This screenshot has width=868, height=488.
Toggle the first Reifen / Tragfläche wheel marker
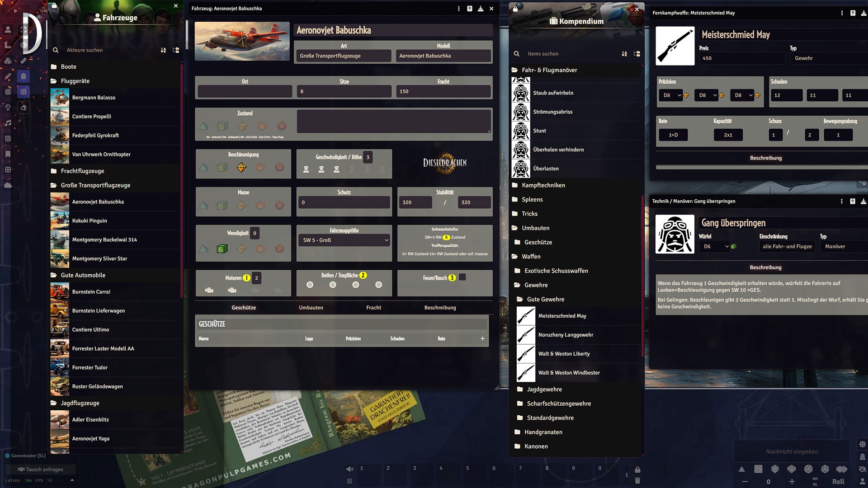310,285
